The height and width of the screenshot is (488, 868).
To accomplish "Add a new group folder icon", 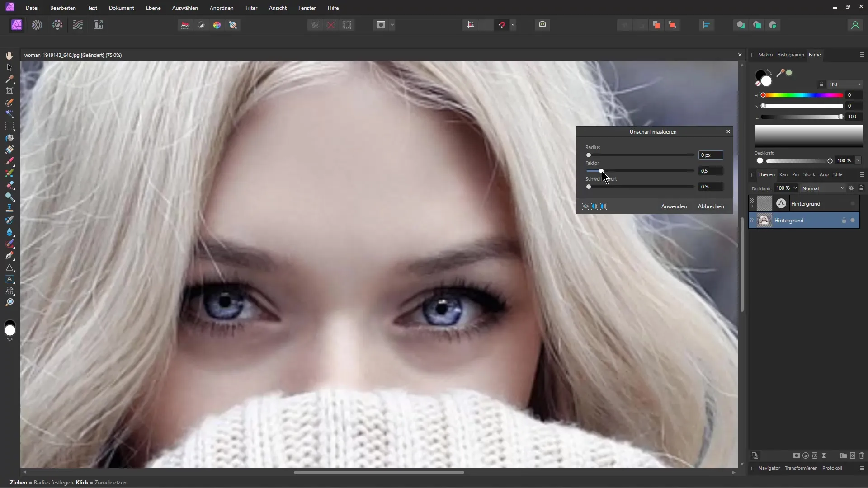I will [x=843, y=455].
